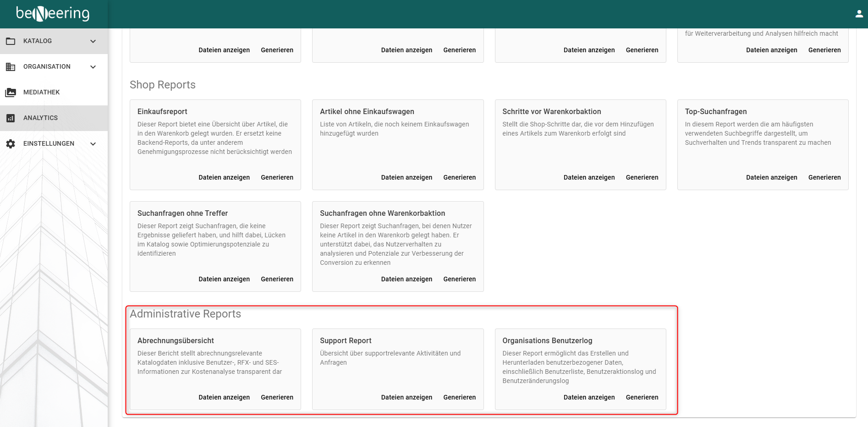Expand the Organisation menu chevron
Screen dimensions: 868x427
click(x=93, y=67)
